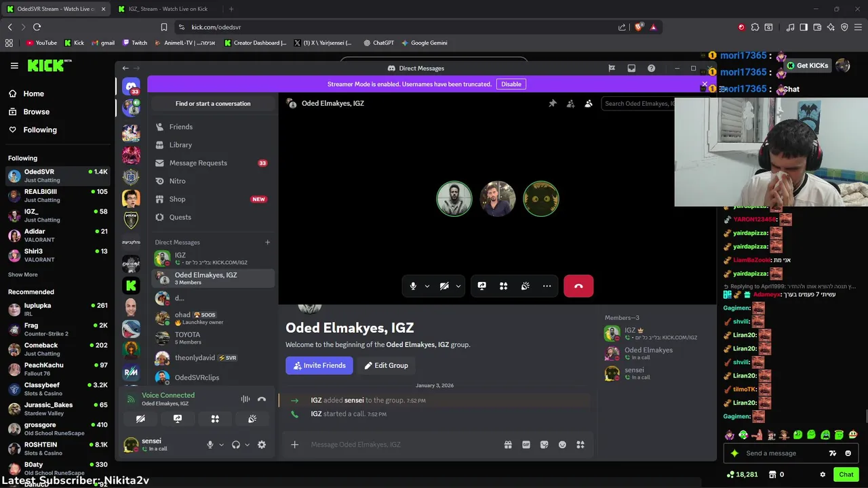Viewport: 868px width, 488px height.
Task: Open Library in Discord sidebar
Action: (213, 145)
